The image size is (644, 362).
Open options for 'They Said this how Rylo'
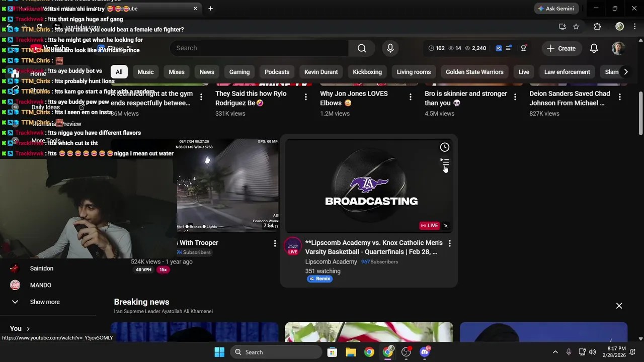coord(306,97)
